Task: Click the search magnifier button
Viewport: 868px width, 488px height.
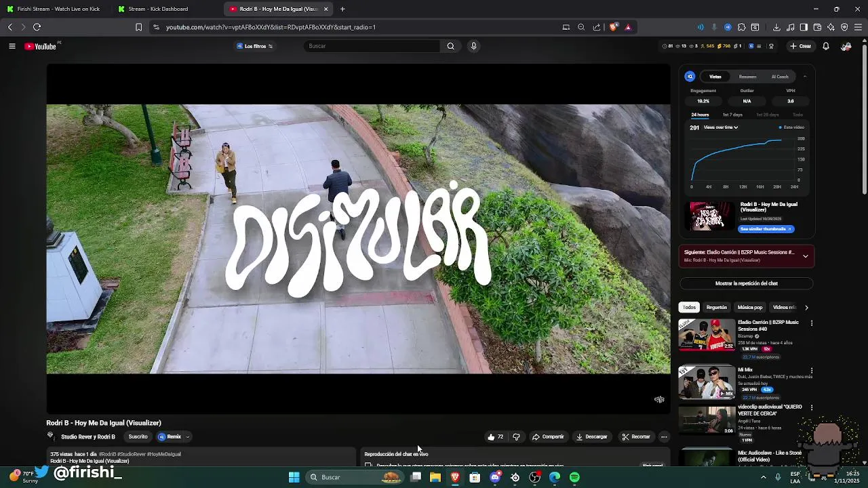Action: pos(450,46)
